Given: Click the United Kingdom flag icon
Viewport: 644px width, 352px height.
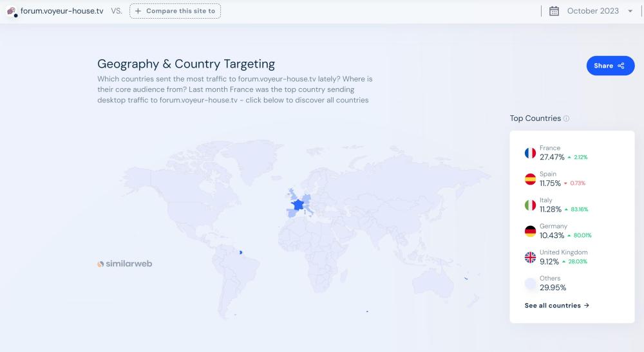Looking at the screenshot, I should click(x=530, y=257).
